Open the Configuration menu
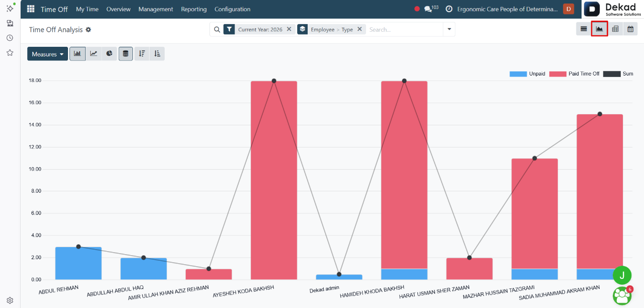The image size is (644, 308). coord(232,9)
